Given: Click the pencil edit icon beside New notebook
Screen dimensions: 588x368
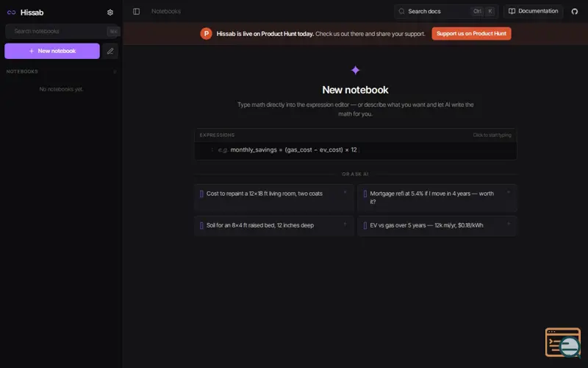Looking at the screenshot, I should point(110,51).
